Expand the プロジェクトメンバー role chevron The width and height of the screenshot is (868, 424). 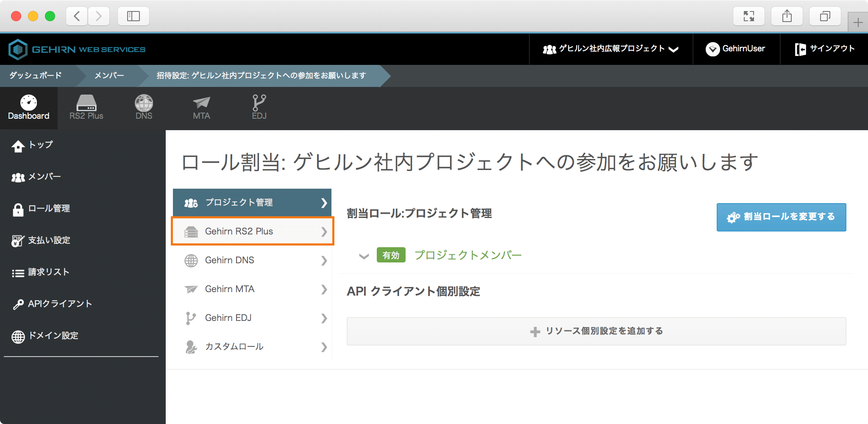pyautogui.click(x=364, y=256)
